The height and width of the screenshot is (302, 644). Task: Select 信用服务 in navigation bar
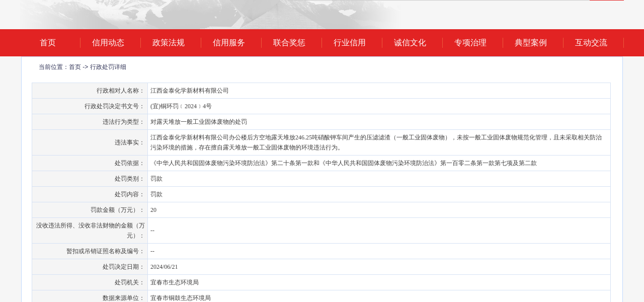(x=229, y=43)
